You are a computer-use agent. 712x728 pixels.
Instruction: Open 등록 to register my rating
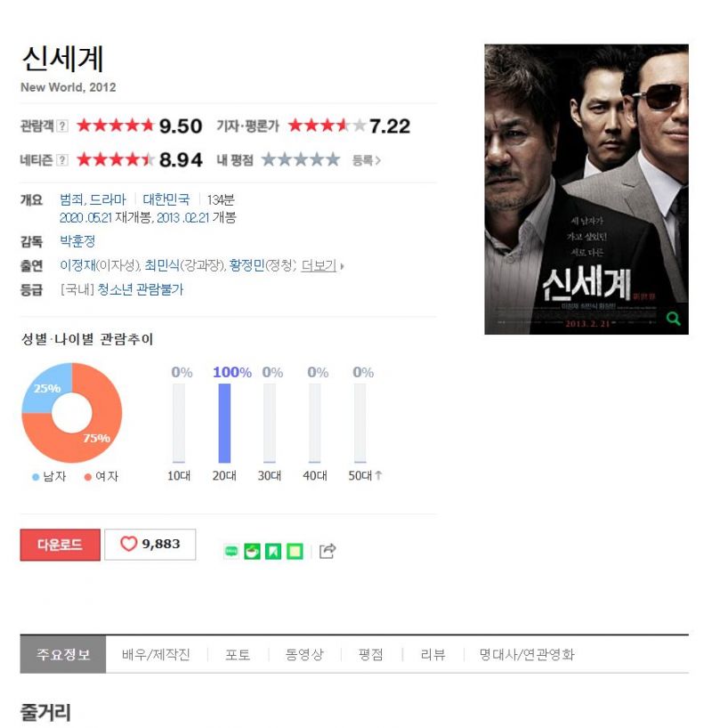tap(367, 161)
